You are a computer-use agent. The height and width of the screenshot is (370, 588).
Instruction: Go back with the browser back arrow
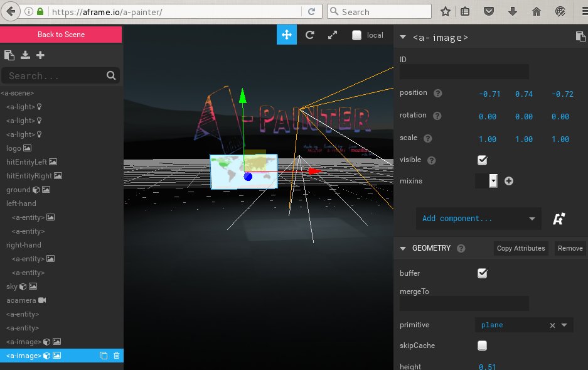[x=11, y=11]
